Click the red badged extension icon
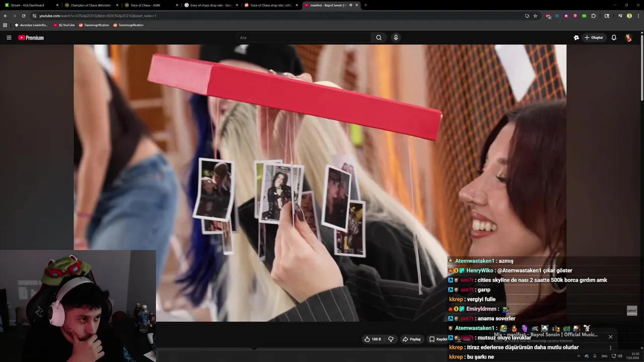Image resolution: width=644 pixels, height=362 pixels. click(x=548, y=16)
